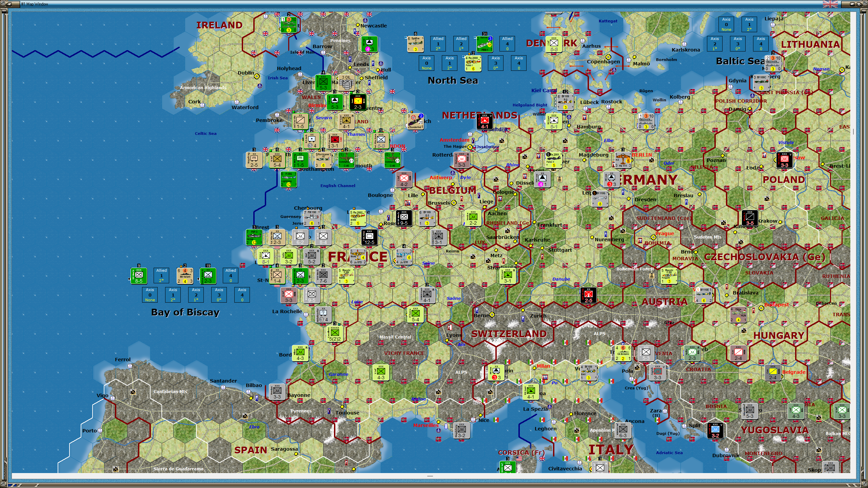Screen dimensions: 868x488
Task: Select the black 4-1 counter in Netherlands
Action: (x=485, y=121)
